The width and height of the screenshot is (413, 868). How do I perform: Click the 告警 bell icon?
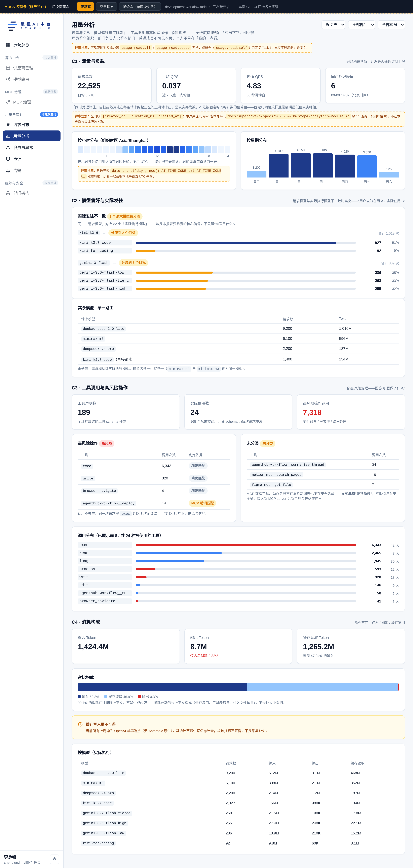click(x=8, y=170)
